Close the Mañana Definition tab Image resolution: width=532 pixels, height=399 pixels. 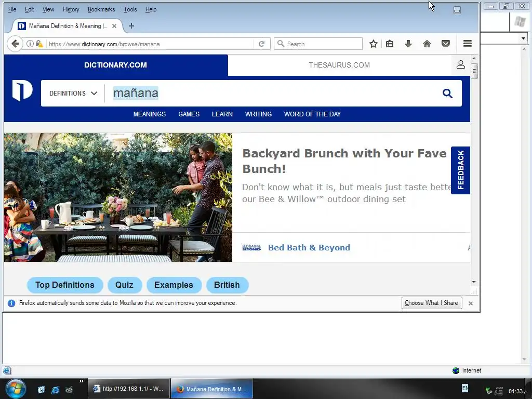[114, 26]
